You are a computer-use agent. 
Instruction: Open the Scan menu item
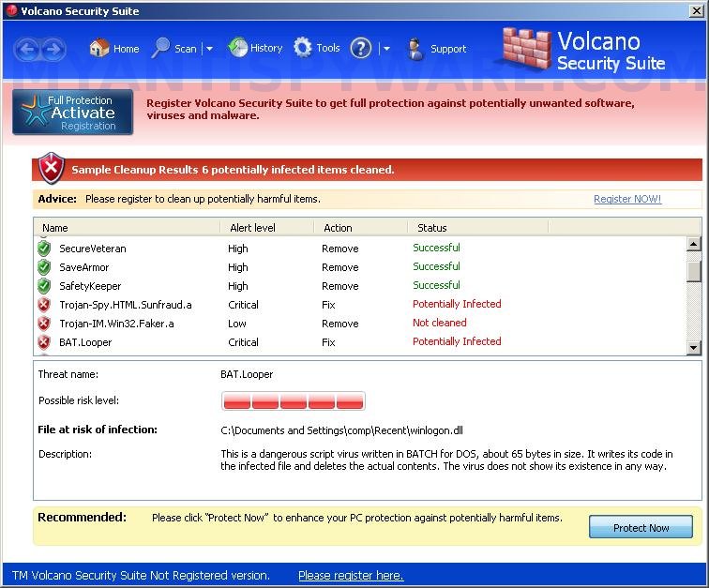pos(186,49)
